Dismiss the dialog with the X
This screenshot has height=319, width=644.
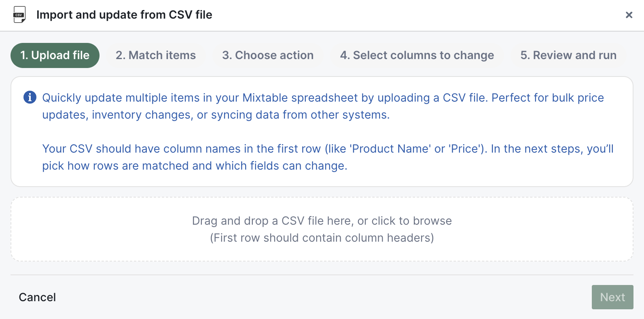pos(629,15)
